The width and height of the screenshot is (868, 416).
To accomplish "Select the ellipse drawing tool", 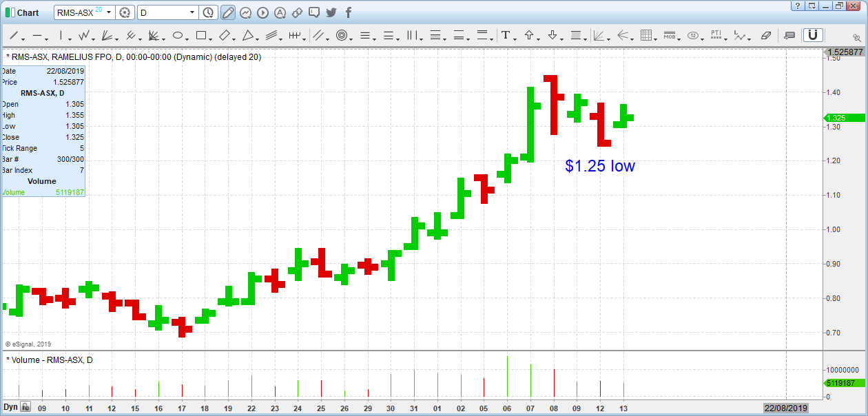I will 177,35.
